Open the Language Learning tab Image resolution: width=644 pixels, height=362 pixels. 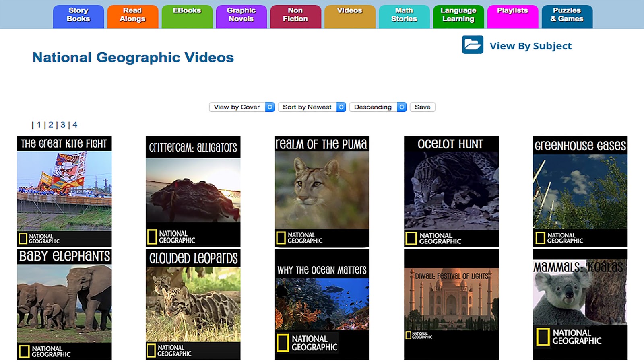point(458,16)
